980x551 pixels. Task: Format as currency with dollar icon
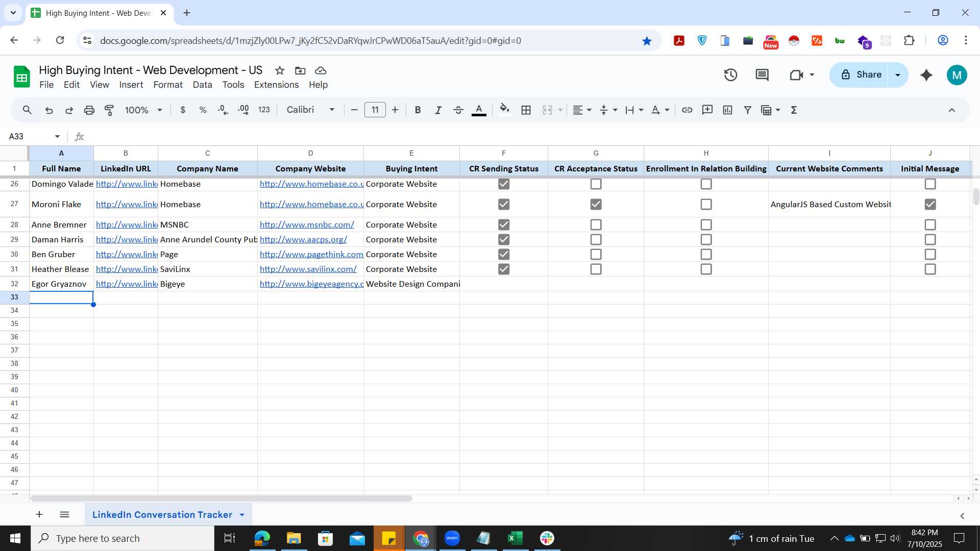183,110
